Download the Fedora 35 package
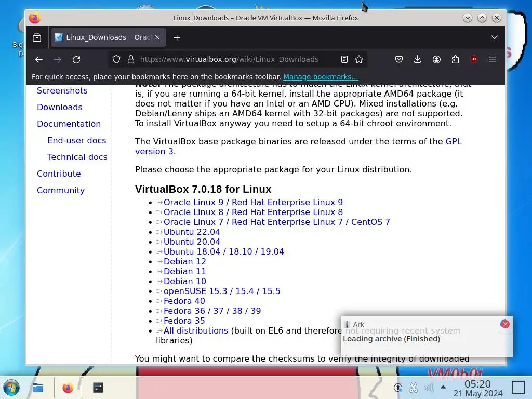Screen dimensions: 532x399 point(184,321)
